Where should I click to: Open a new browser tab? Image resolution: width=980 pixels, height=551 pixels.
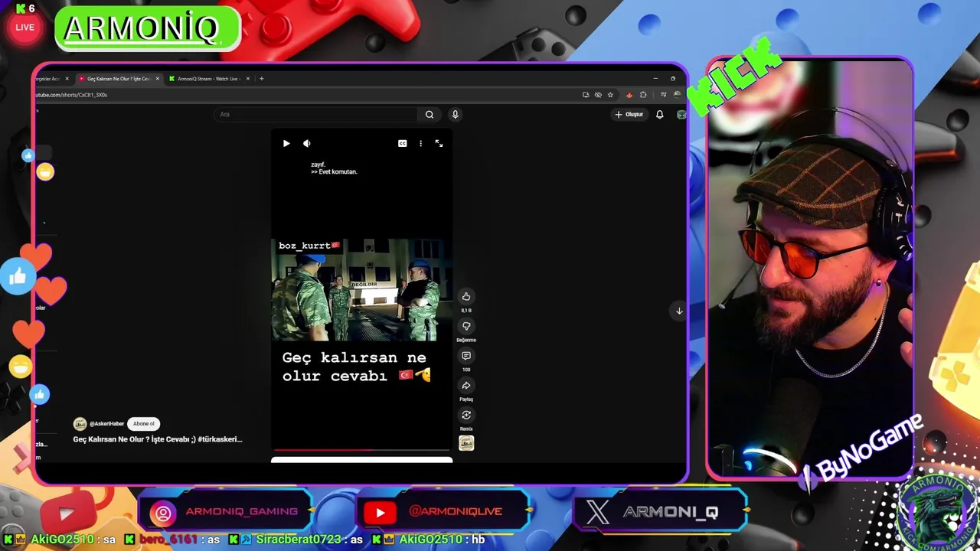[261, 79]
